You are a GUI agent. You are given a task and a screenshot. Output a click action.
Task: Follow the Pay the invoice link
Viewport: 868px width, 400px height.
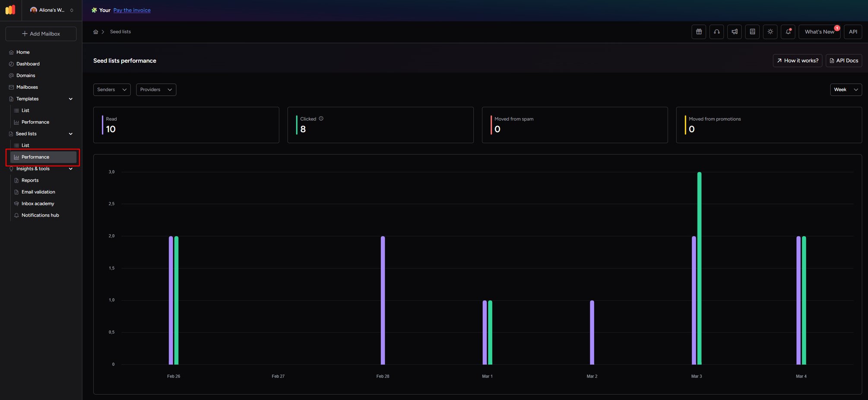[x=132, y=10]
